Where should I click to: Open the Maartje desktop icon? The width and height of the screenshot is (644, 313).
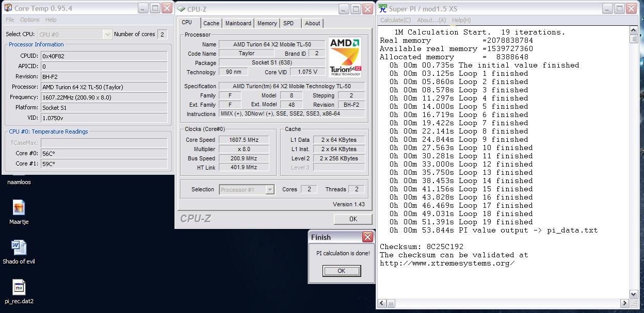(19, 207)
